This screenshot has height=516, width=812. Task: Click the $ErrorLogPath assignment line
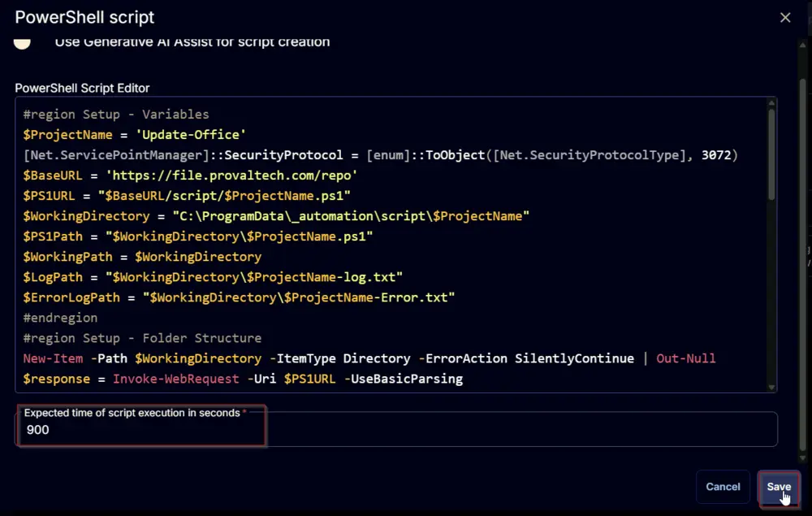[239, 297]
